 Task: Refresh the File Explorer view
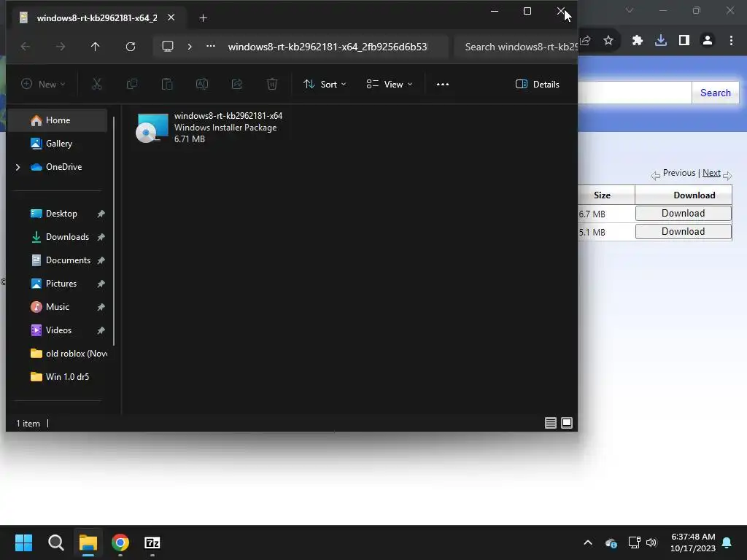pyautogui.click(x=131, y=47)
